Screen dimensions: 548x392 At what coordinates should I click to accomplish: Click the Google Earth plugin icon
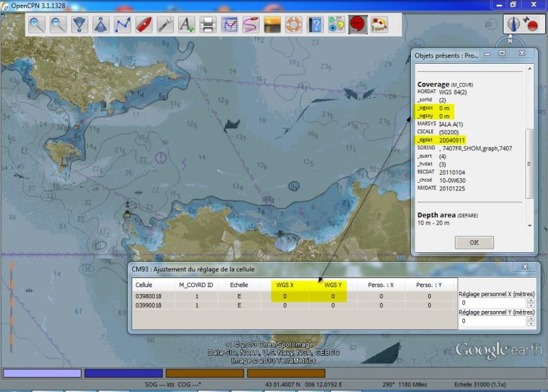point(379,25)
